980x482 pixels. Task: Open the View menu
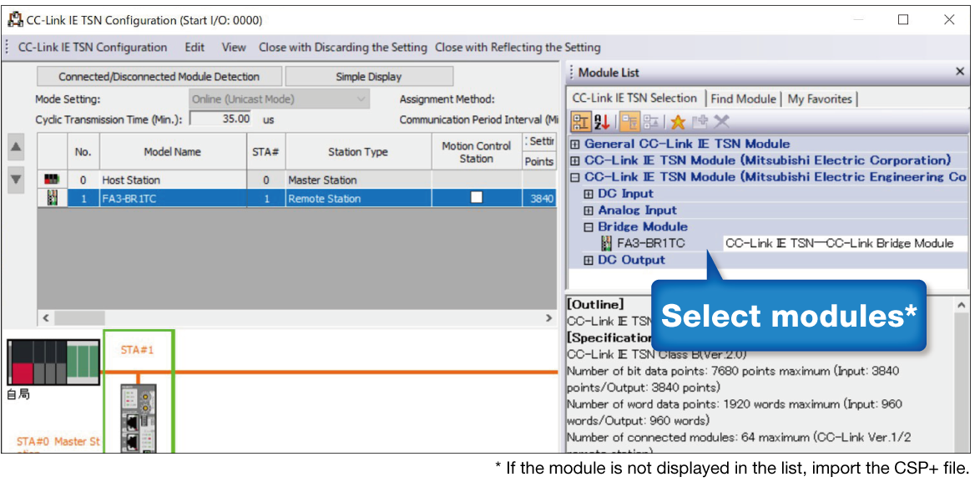pos(234,48)
